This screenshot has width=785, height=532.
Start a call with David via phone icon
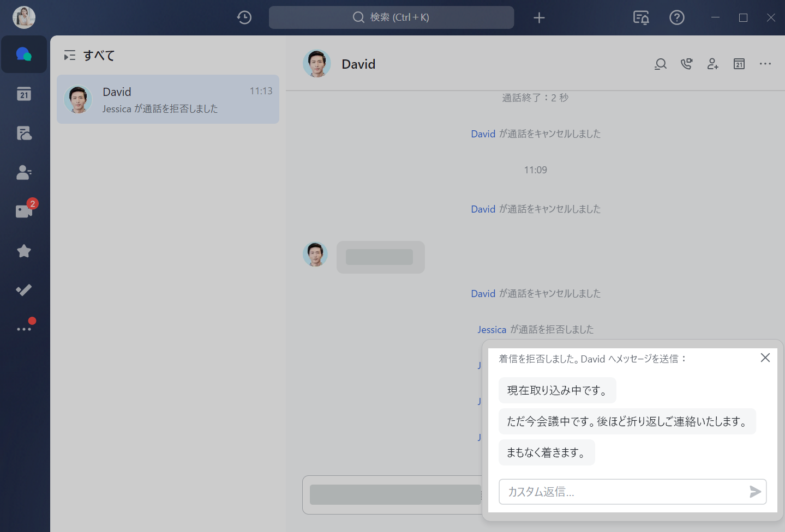coord(686,64)
